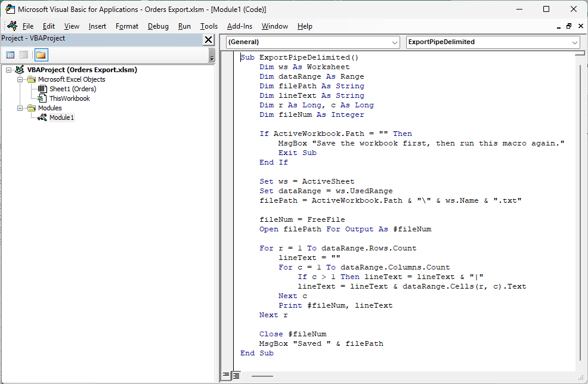Image resolution: width=588 pixels, height=384 pixels.
Task: Click the Microsoft Excel Objects folder icon
Action: pyautogui.click(x=32, y=79)
